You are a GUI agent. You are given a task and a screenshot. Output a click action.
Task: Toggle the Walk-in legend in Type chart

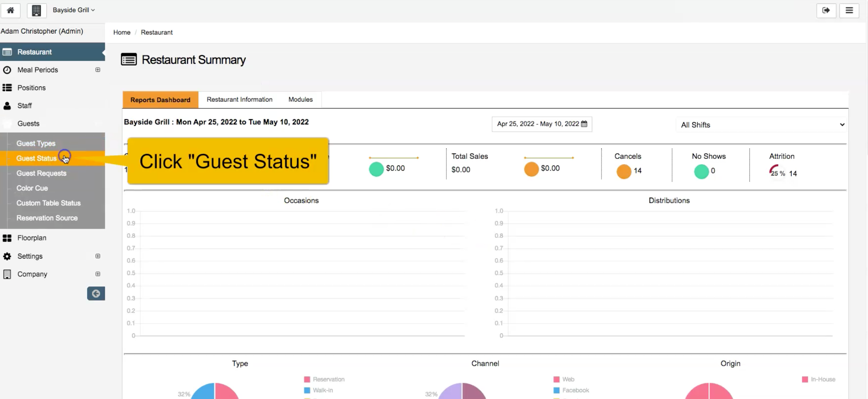coord(318,390)
